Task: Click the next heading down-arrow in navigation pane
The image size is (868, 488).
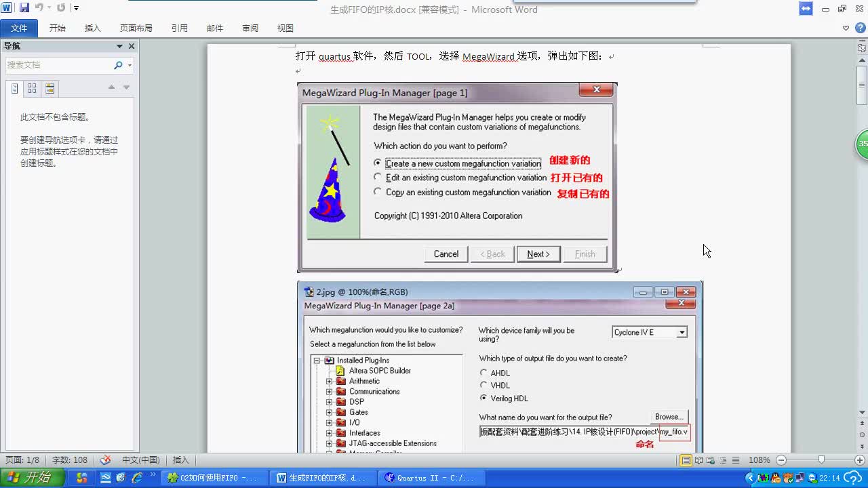Action: [x=126, y=87]
